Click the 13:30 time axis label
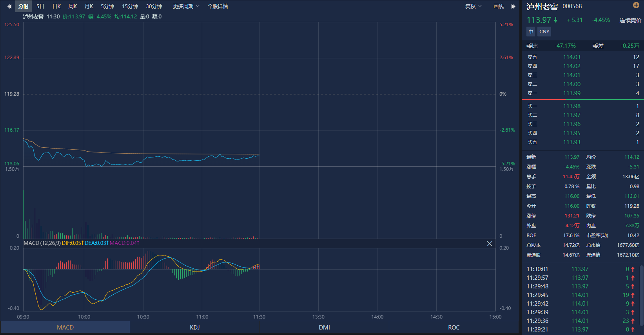Viewport: 644px width, 335px height. pyautogui.click(x=318, y=317)
